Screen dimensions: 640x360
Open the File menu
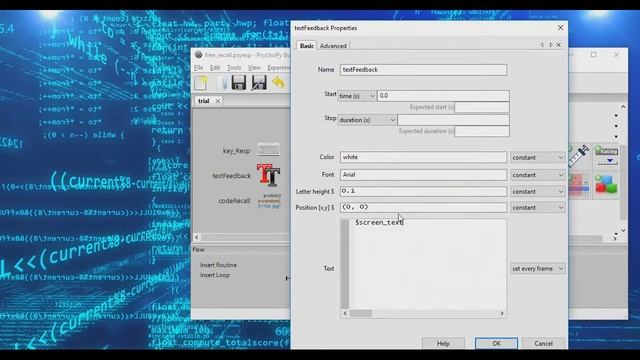pyautogui.click(x=198, y=68)
